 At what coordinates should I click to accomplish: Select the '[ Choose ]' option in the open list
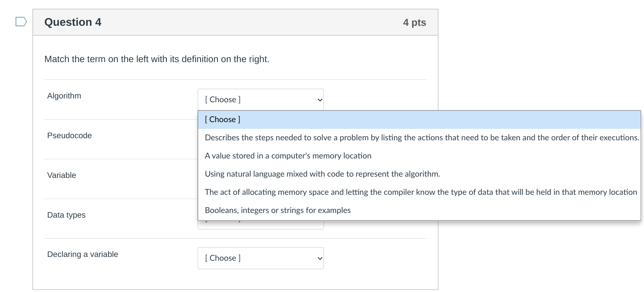click(x=419, y=120)
